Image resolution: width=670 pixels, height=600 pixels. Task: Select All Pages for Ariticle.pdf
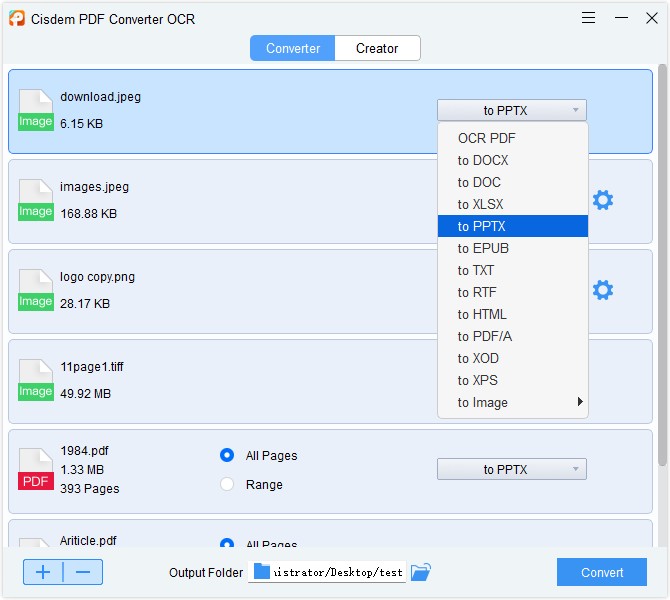[x=227, y=543]
